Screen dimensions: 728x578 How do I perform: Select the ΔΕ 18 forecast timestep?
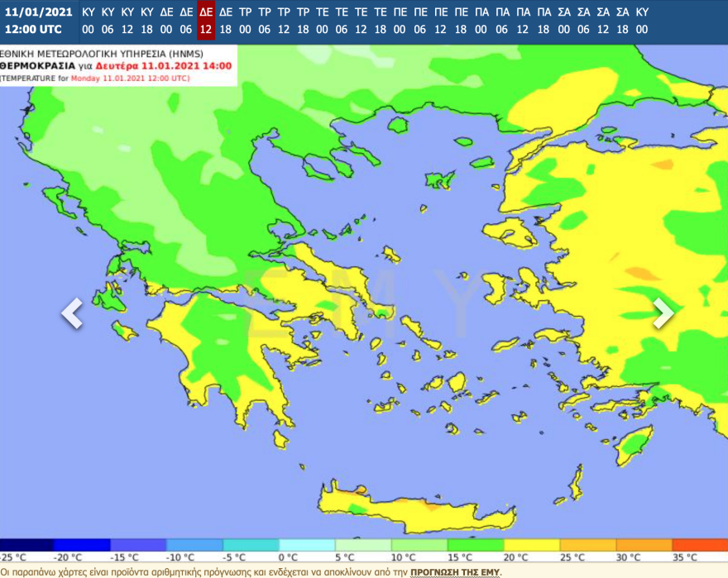tap(226, 21)
